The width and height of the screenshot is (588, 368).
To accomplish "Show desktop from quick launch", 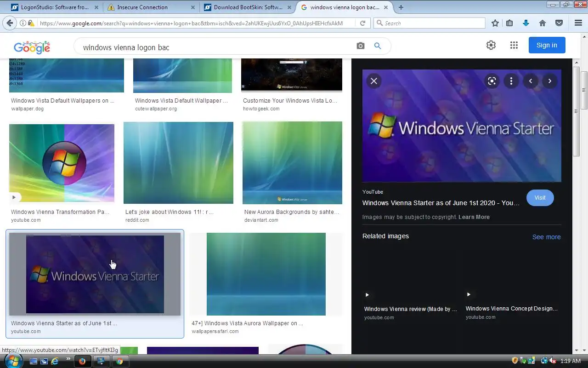I will click(x=34, y=361).
